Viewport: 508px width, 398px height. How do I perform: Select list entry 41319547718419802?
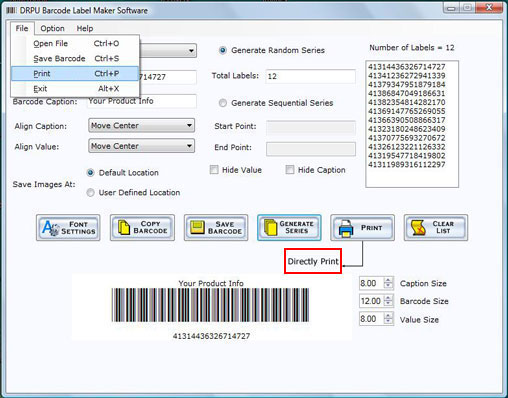click(407, 156)
